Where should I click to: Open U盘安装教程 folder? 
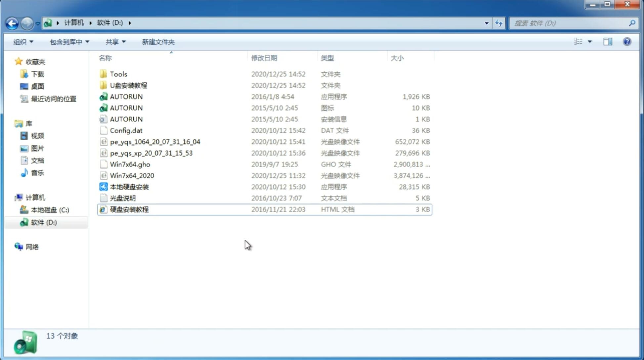tap(128, 85)
